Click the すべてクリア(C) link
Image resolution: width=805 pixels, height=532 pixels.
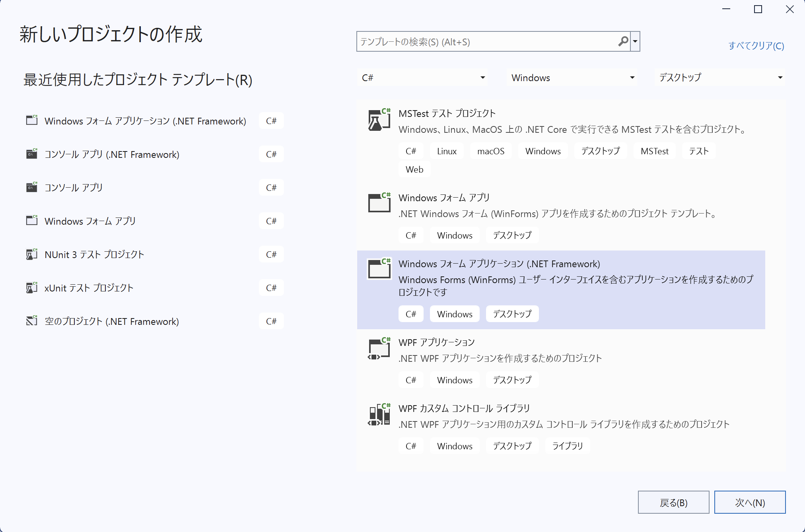(x=756, y=46)
